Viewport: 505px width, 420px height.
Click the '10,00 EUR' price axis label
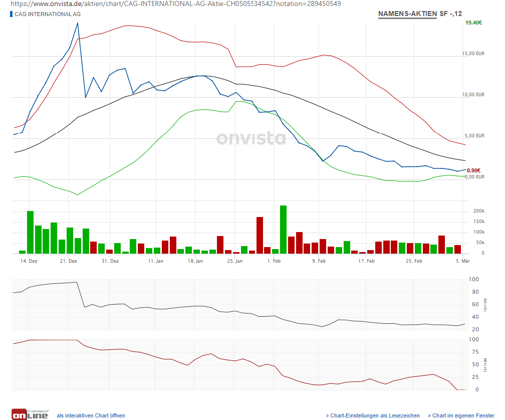click(x=473, y=94)
